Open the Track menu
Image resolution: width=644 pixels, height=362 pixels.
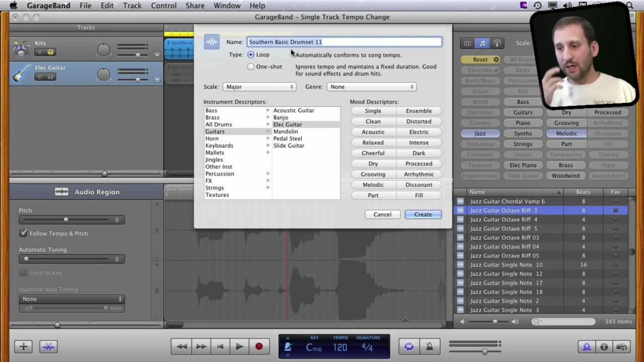[x=132, y=6]
